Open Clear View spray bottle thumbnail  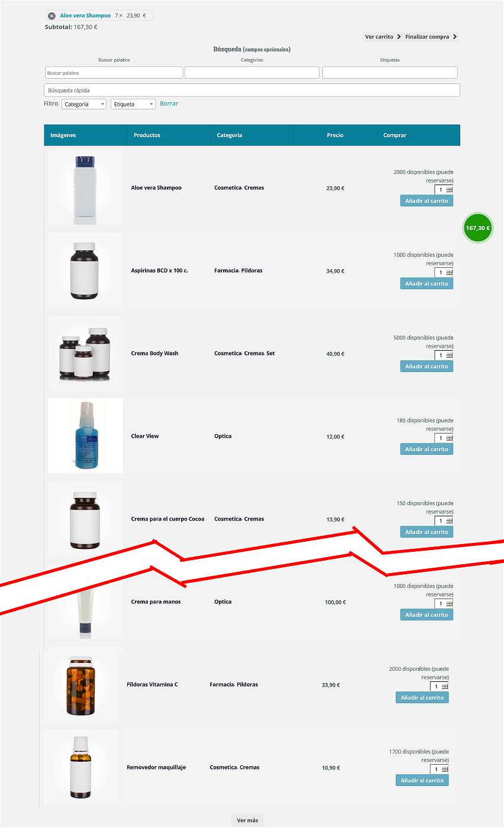coord(85,436)
